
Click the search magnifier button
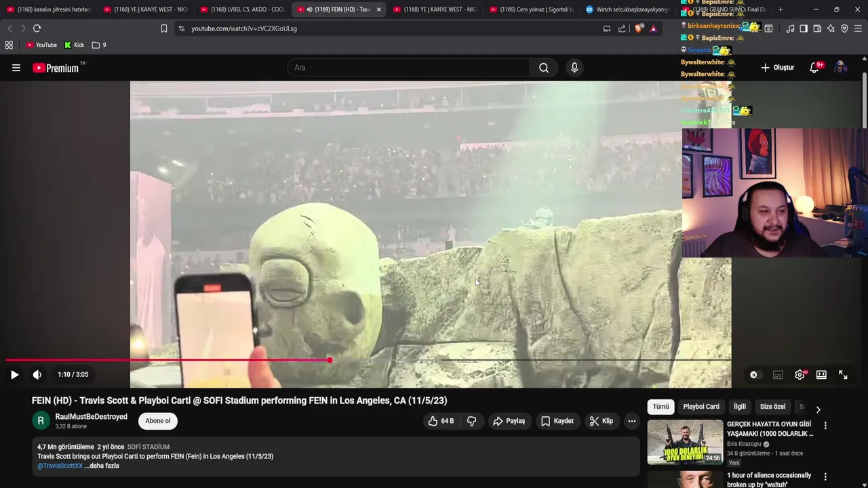pyautogui.click(x=544, y=68)
